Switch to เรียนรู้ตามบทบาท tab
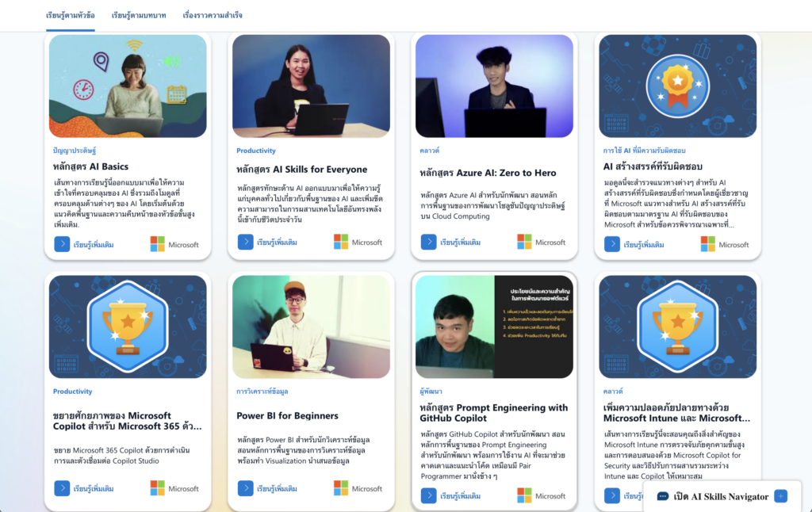 coord(139,16)
